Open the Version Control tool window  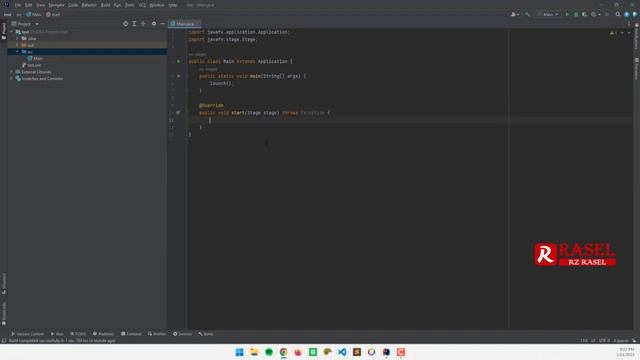[27, 334]
